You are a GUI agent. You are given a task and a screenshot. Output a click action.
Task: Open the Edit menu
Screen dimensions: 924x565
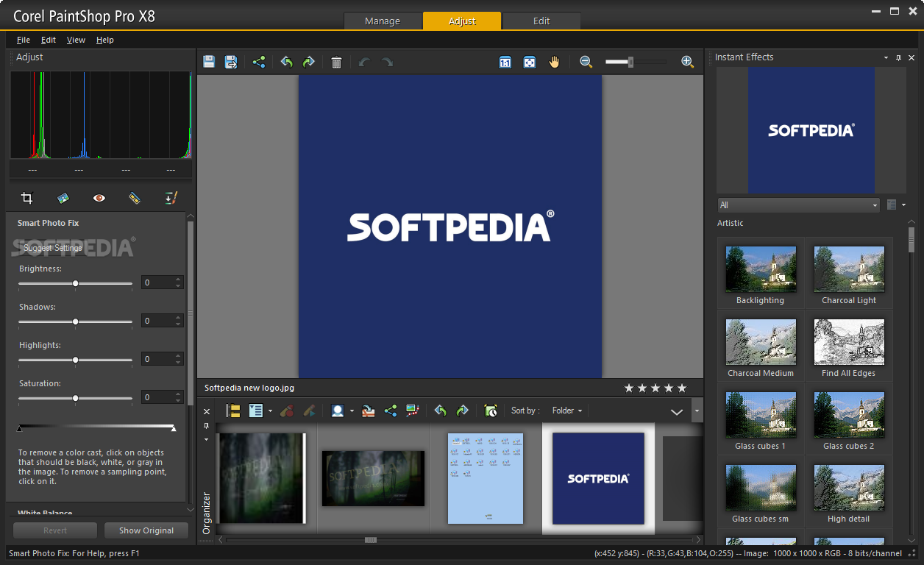click(49, 40)
